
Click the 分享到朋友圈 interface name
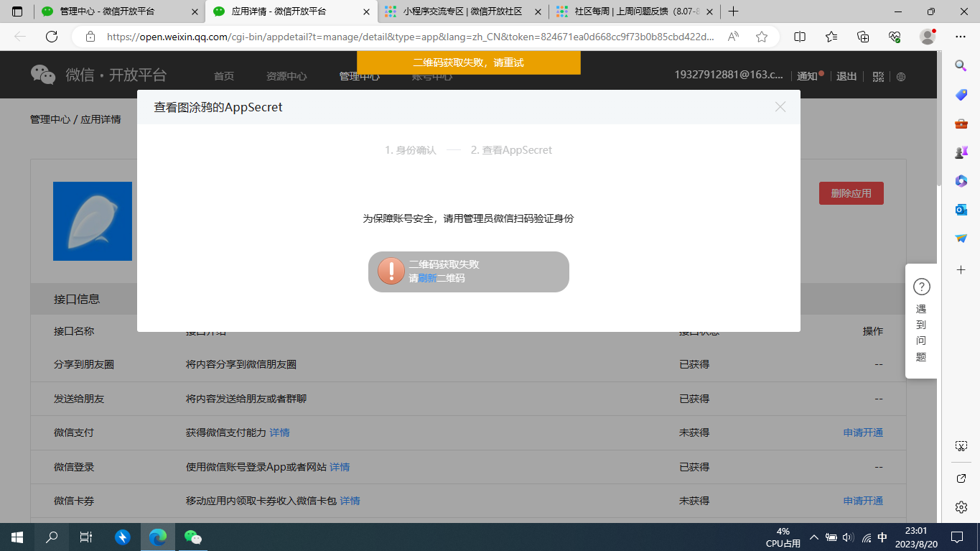coord(84,364)
